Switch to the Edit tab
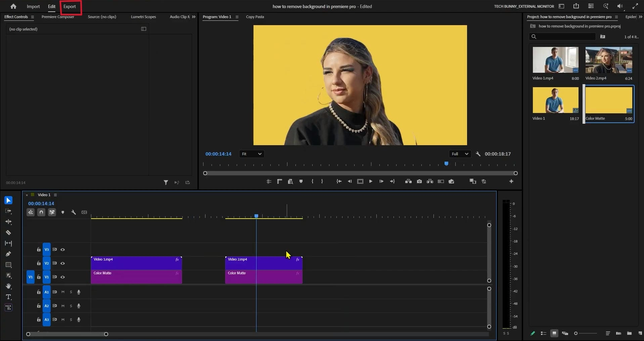The image size is (644, 341). point(52,6)
